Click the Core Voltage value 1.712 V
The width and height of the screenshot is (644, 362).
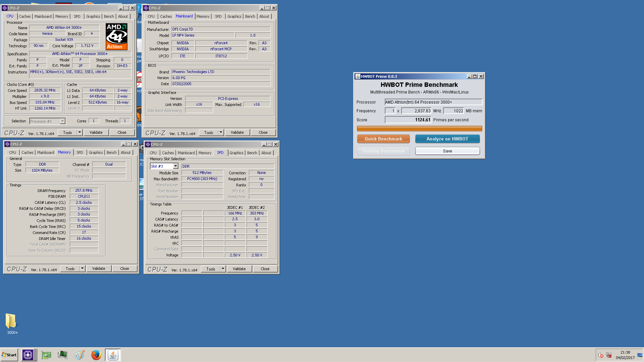point(87,46)
